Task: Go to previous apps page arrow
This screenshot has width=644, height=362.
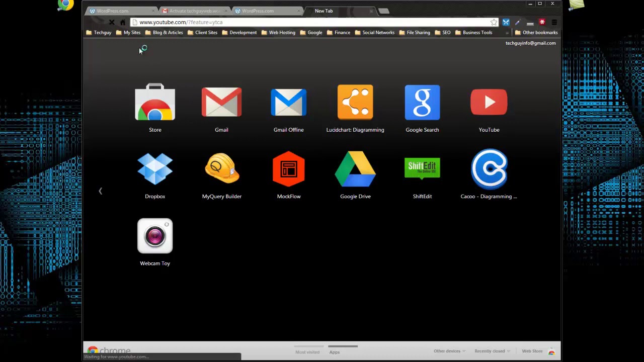Action: [101, 191]
